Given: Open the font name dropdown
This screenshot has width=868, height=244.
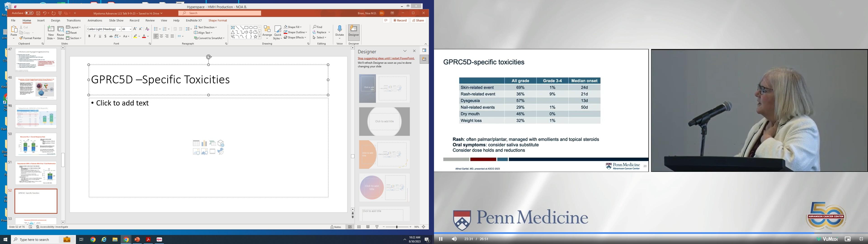Looking at the screenshot, I should (x=120, y=29).
